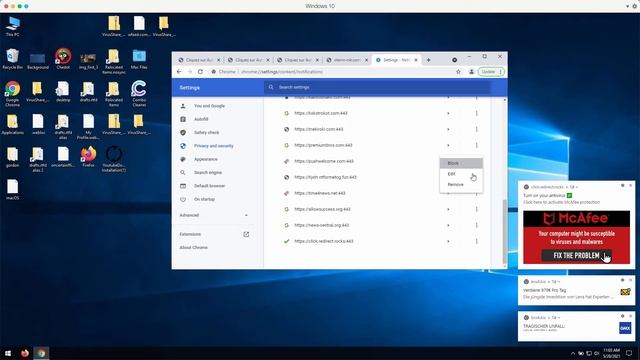Viewport: 640px width, 360px height.
Task: Open Default browser settings section
Action: pyautogui.click(x=209, y=186)
